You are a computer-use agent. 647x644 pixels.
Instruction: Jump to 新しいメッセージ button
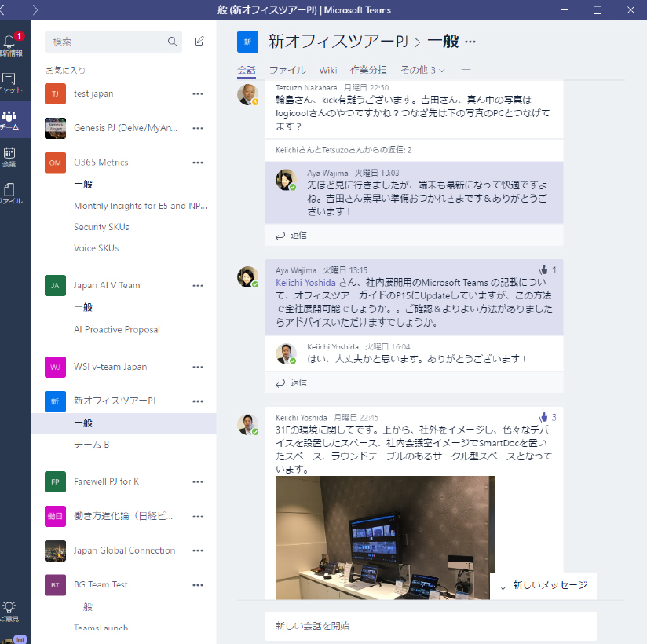(543, 585)
